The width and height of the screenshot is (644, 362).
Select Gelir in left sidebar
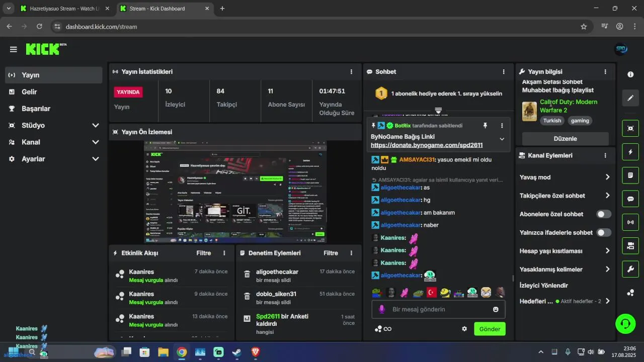tap(54, 92)
